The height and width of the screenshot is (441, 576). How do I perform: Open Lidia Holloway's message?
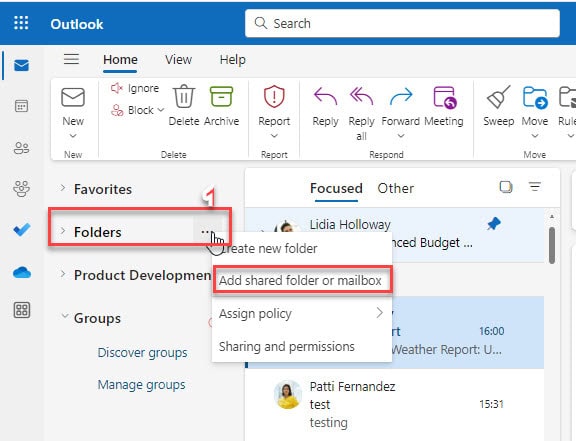(395, 234)
